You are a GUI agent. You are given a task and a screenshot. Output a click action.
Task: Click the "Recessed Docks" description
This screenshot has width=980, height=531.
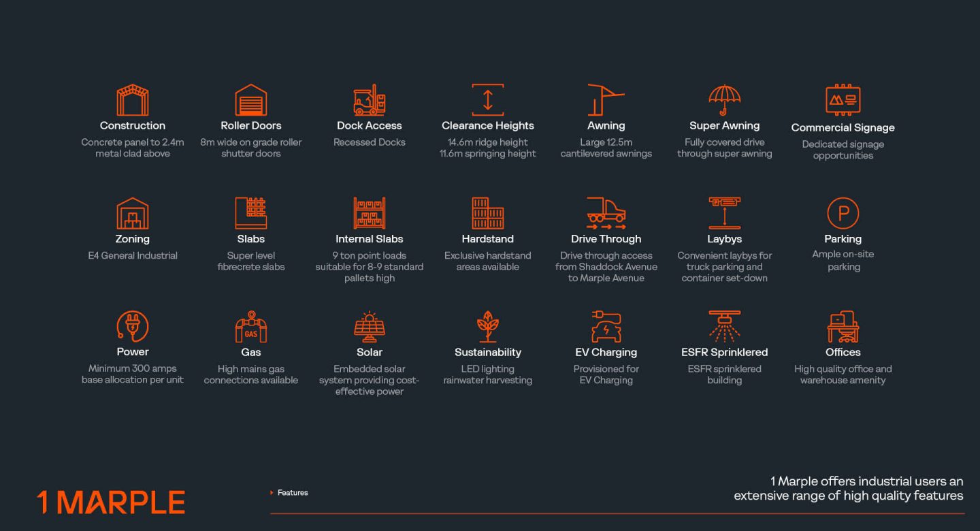[x=370, y=142]
